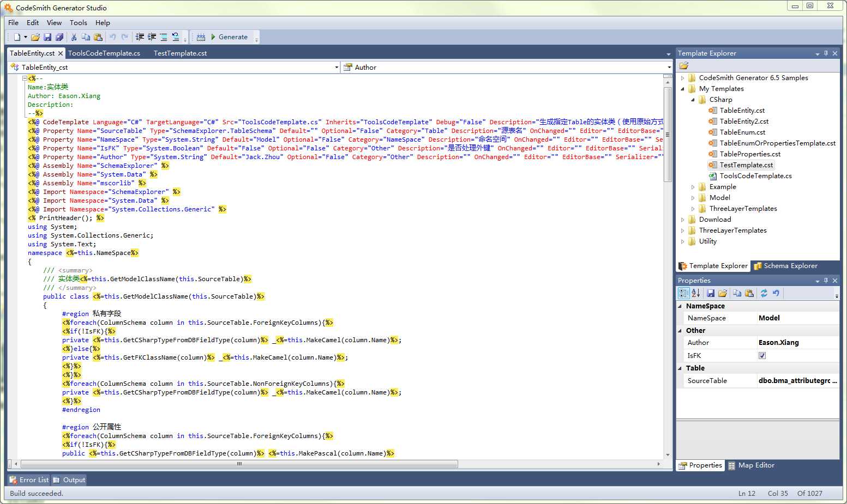The image size is (847, 504).
Task: Open the Author member dropdown
Action: point(669,67)
